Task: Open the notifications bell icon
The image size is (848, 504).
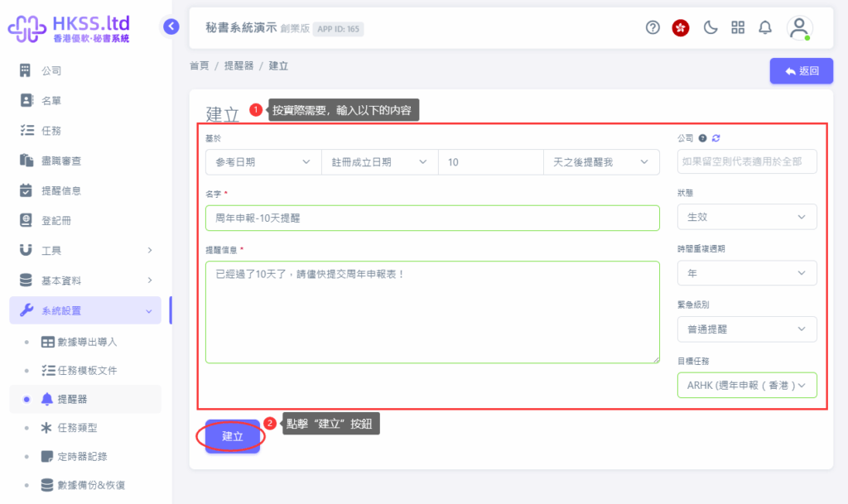Action: click(x=765, y=27)
